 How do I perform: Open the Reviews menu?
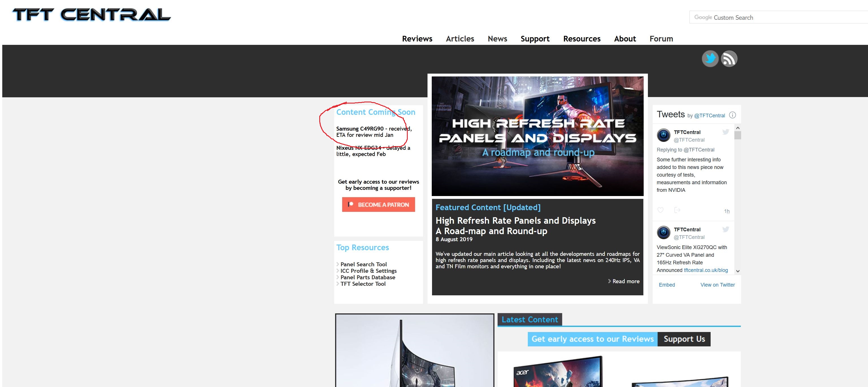[x=417, y=39]
